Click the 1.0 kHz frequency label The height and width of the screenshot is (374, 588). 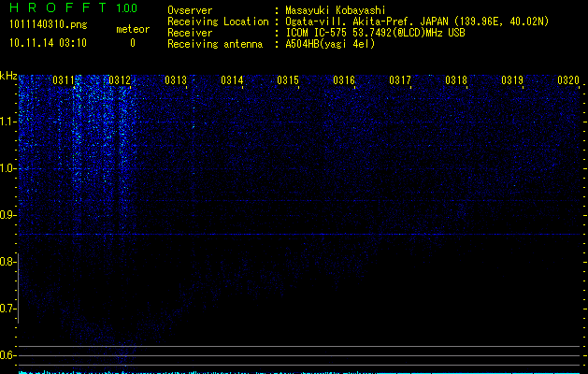tap(7, 168)
